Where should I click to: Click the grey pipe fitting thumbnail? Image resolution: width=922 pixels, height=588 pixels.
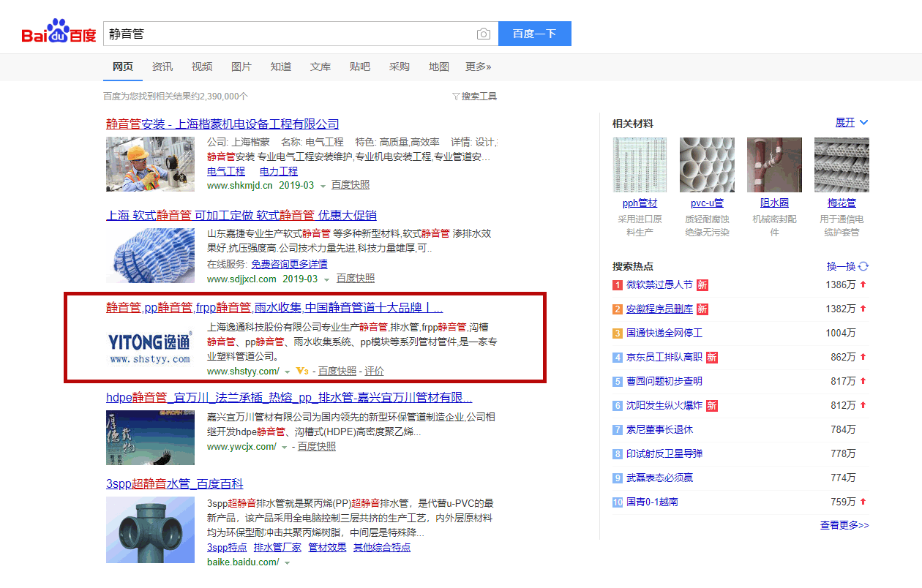pyautogui.click(x=150, y=530)
